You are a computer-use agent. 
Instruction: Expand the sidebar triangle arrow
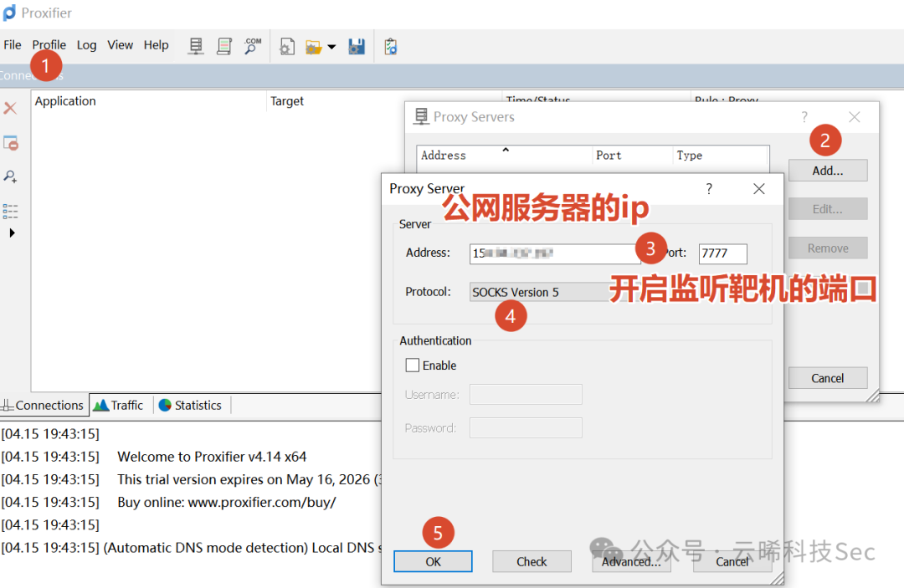(12, 233)
